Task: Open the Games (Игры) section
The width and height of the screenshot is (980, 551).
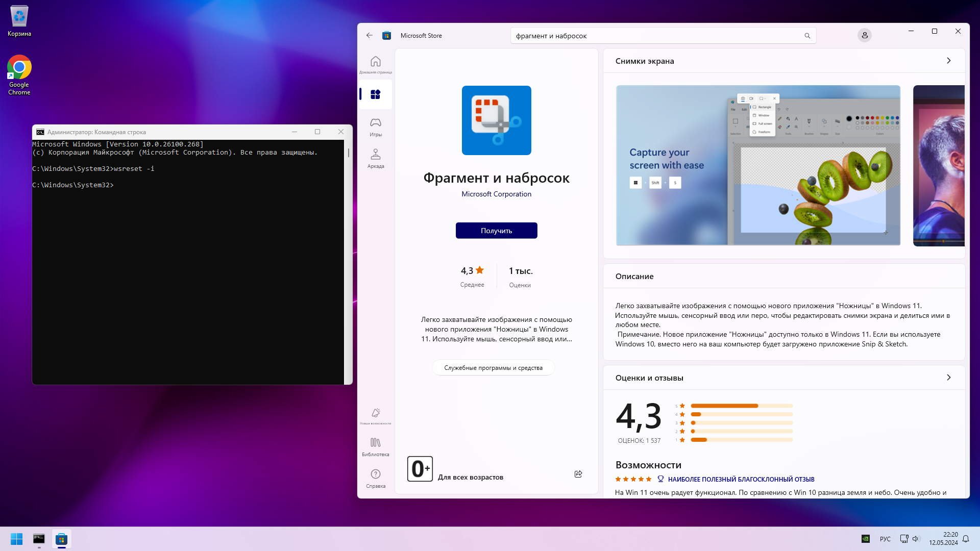Action: (375, 127)
